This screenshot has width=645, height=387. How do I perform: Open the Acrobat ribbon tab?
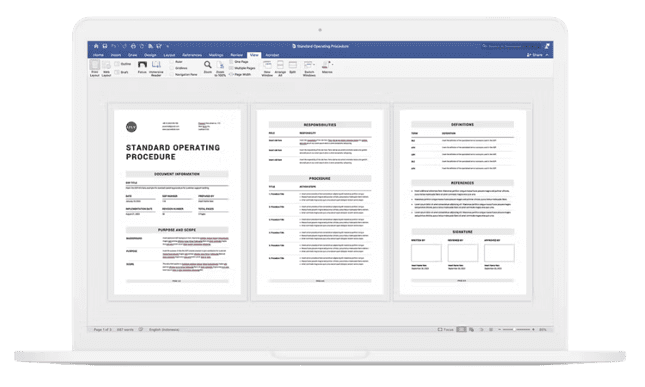coord(272,55)
